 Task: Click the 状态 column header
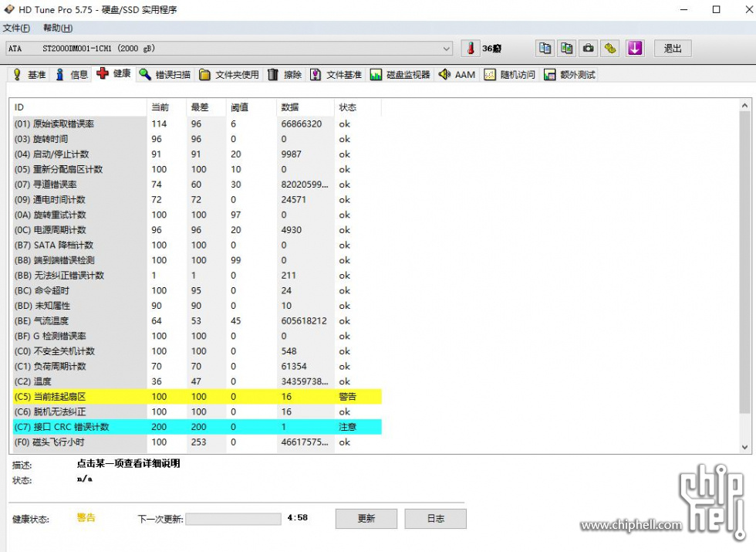pyautogui.click(x=357, y=107)
